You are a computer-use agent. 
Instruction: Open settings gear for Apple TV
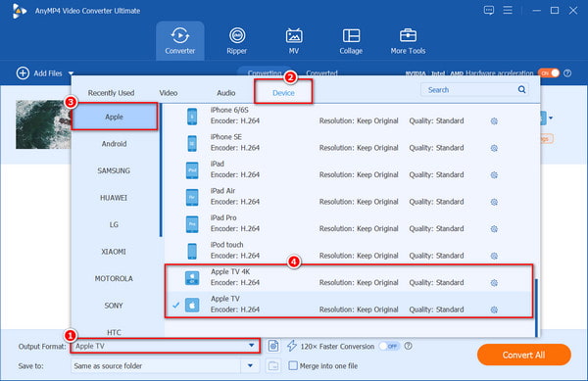494,310
